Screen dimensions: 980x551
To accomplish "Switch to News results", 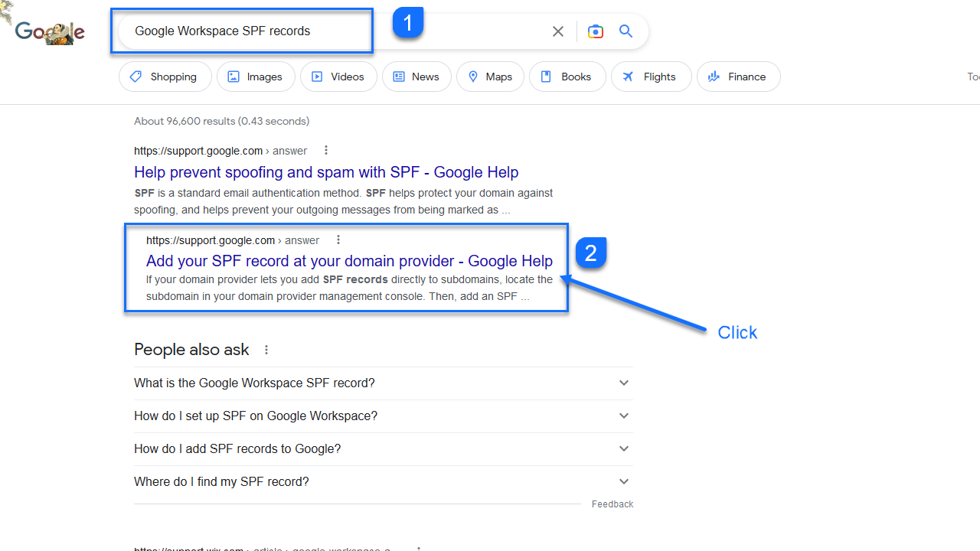I will click(x=416, y=77).
